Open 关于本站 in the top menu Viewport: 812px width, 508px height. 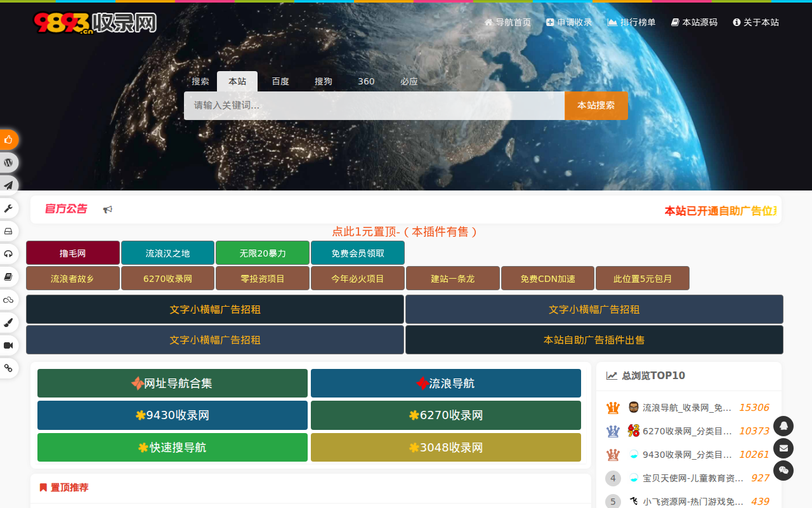[756, 22]
